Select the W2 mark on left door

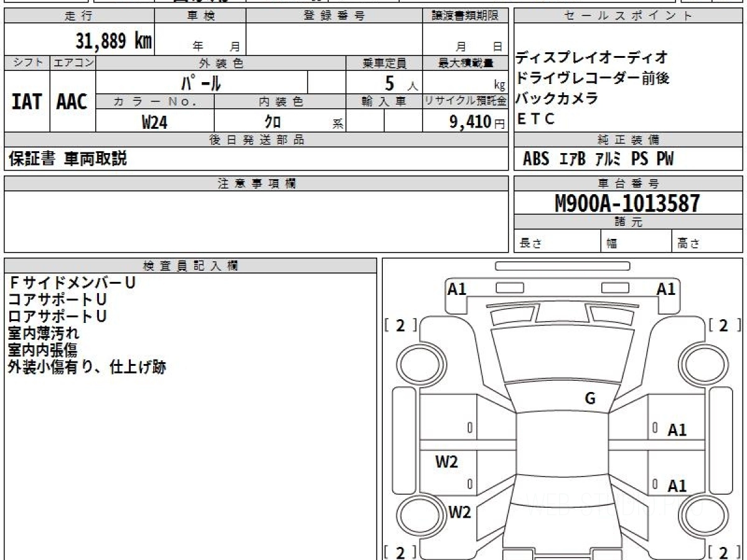pyautogui.click(x=446, y=462)
